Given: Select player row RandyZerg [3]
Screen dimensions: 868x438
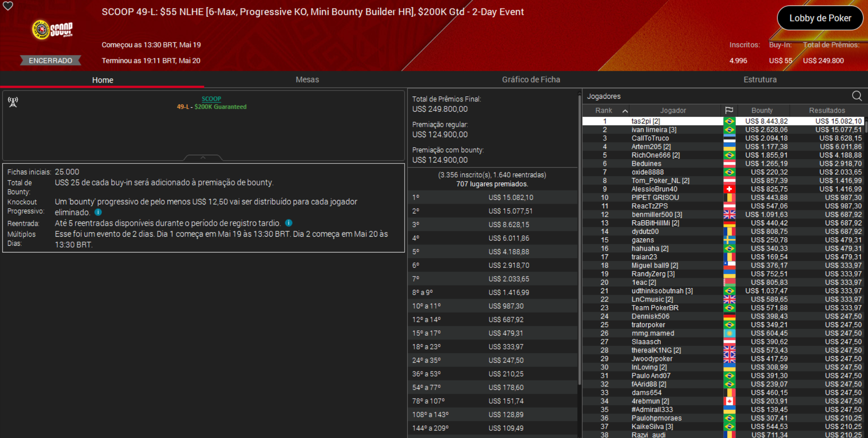Looking at the screenshot, I should pos(723,274).
